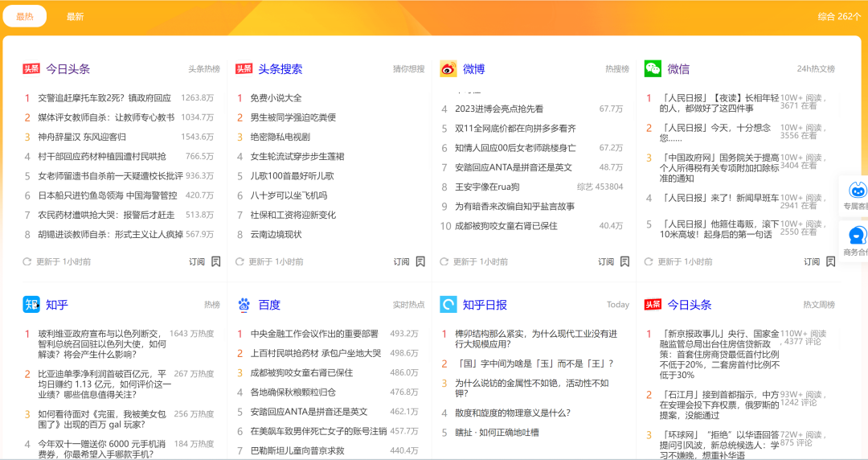This screenshot has height=460, width=868.
Task: Open 人民日报 来了！新闻早班车 article
Action: 719,198
